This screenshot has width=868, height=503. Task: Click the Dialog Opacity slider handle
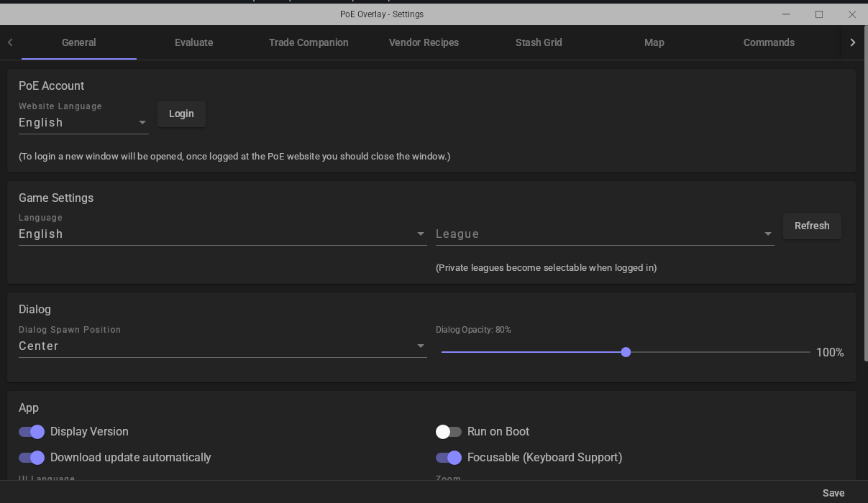click(x=626, y=352)
